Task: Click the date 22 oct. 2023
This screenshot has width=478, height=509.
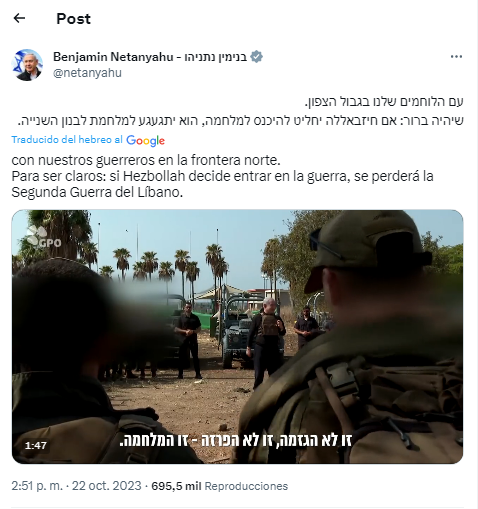Action: coord(107,486)
